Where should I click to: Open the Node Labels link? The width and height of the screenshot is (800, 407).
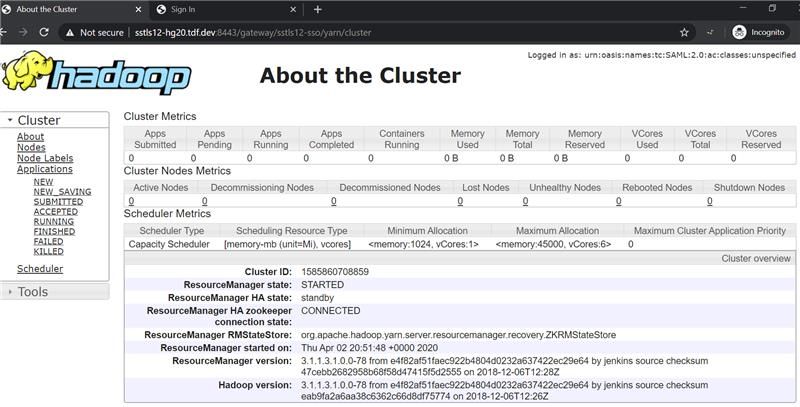[x=45, y=158]
